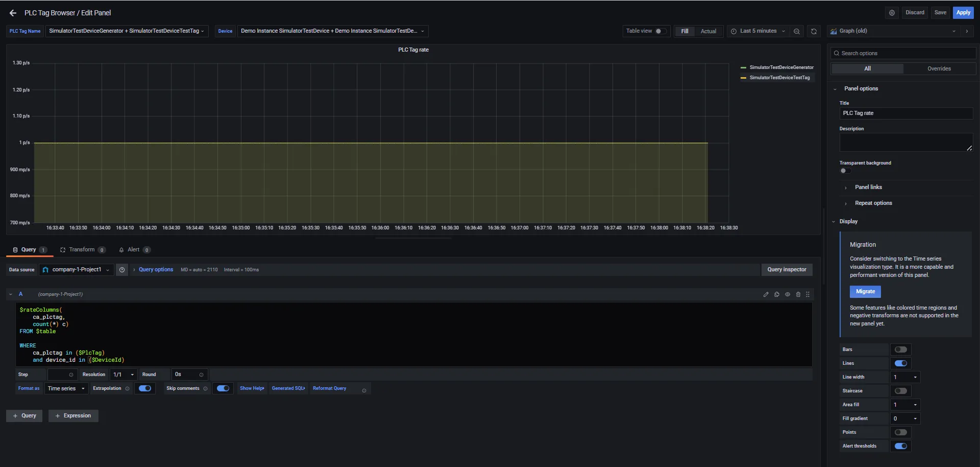Collapse the options pane arrow
The width and height of the screenshot is (980, 467).
(x=967, y=31)
